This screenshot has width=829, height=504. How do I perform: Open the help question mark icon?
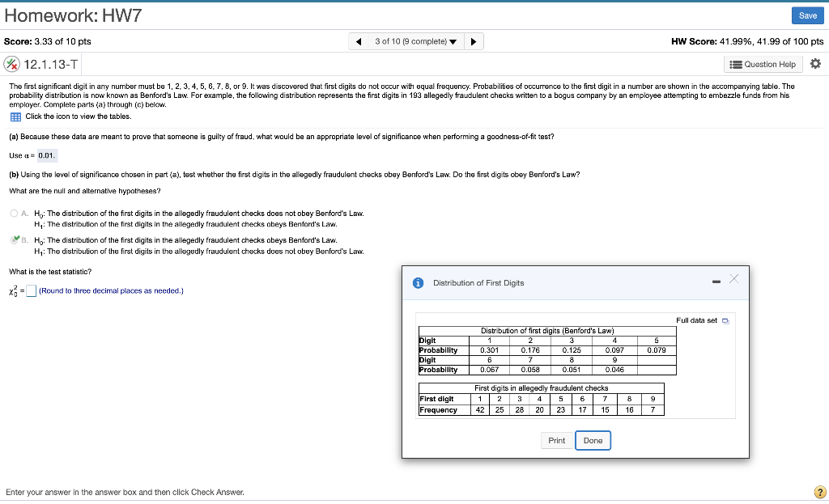pyautogui.click(x=820, y=492)
